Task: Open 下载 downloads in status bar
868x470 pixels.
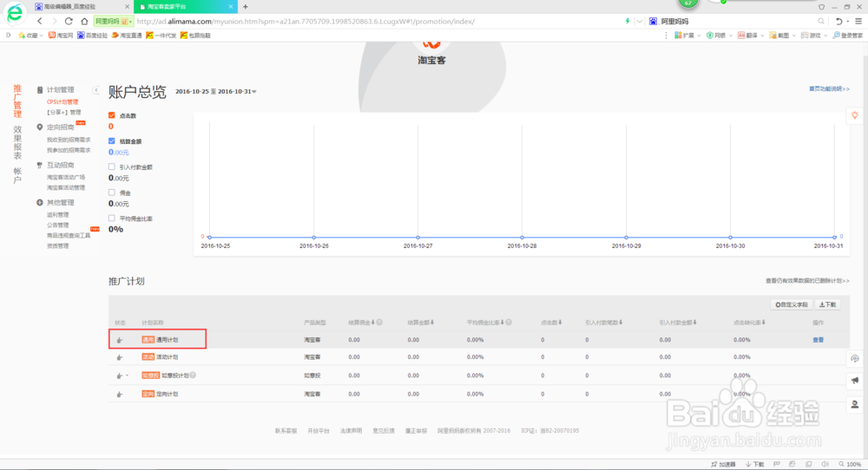Action: [754, 465]
